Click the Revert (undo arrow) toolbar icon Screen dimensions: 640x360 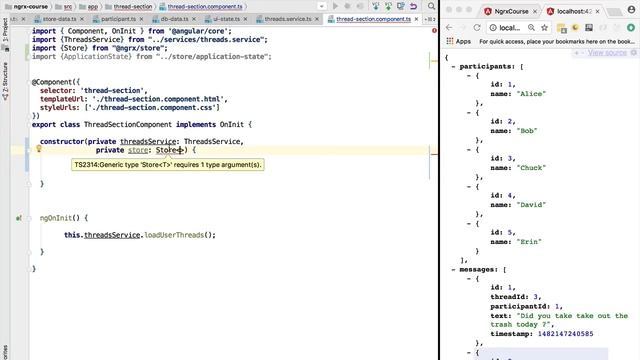[413, 6]
